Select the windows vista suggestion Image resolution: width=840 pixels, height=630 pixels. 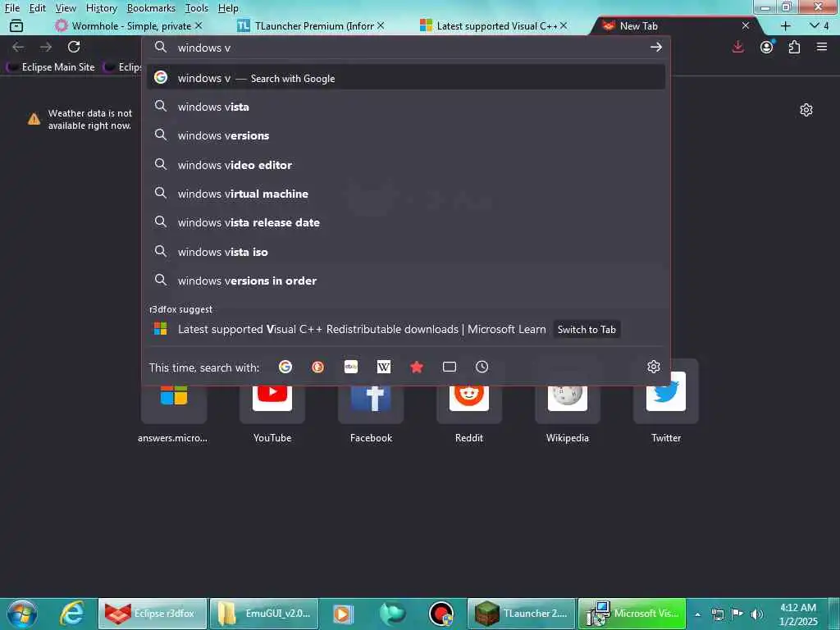(406, 107)
